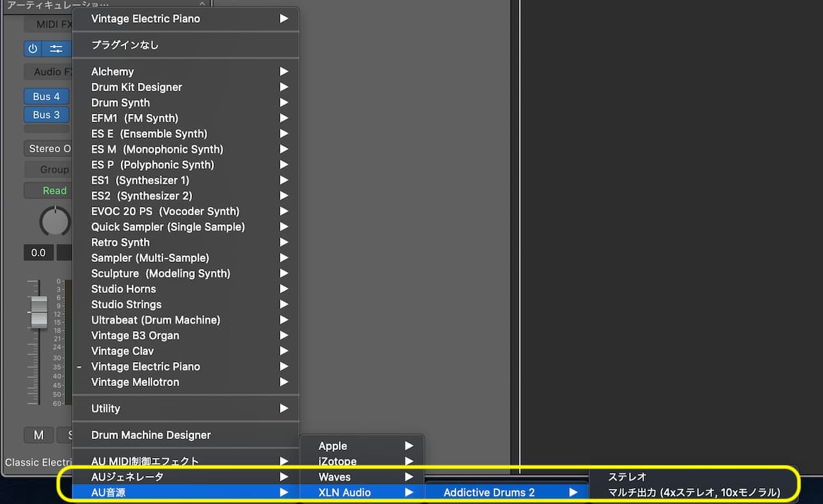Select Sampler (Multi-Sample)
Viewport: 823px width, 504px height.
coord(187,258)
